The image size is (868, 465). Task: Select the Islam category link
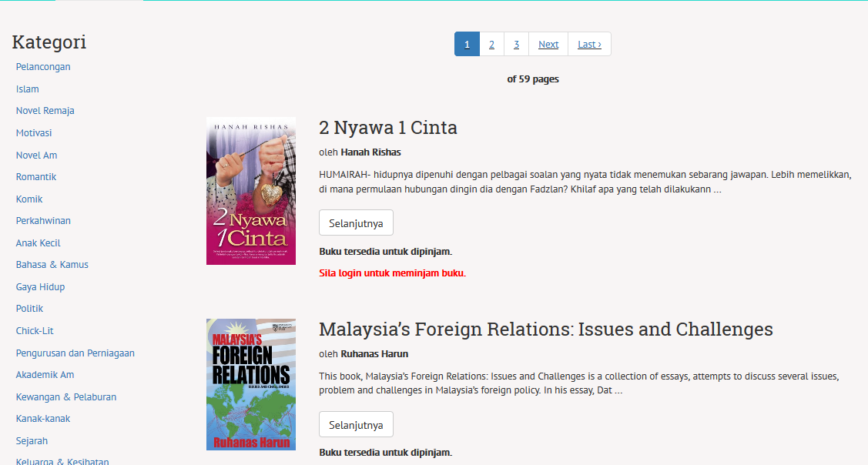[x=28, y=89]
